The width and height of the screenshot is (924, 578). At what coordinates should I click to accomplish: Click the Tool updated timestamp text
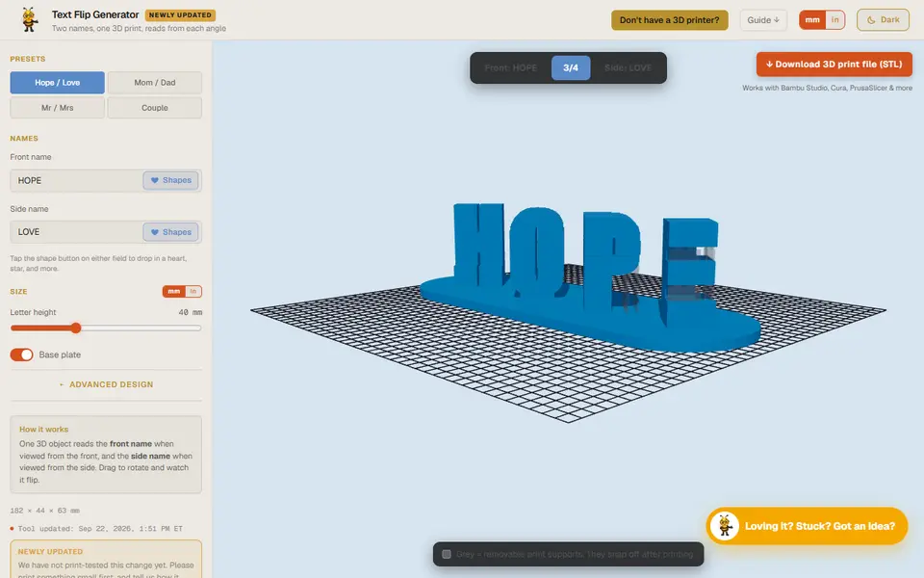(100, 529)
